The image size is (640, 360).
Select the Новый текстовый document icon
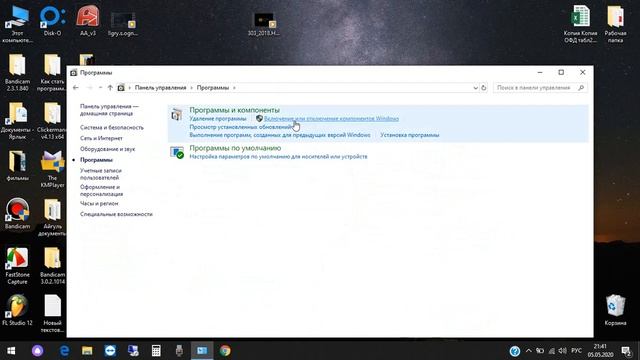pyautogui.click(x=52, y=313)
